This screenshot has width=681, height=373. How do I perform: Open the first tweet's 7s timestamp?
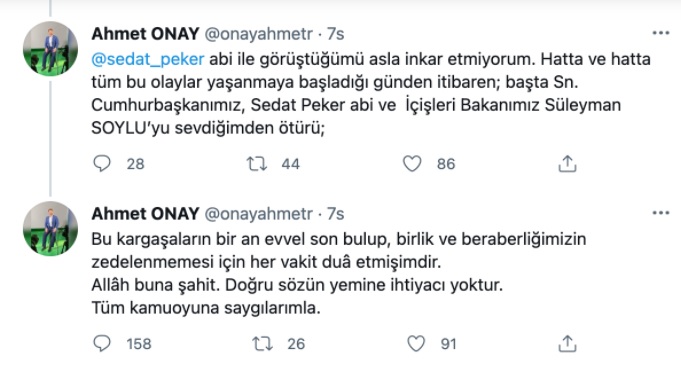coord(335,33)
